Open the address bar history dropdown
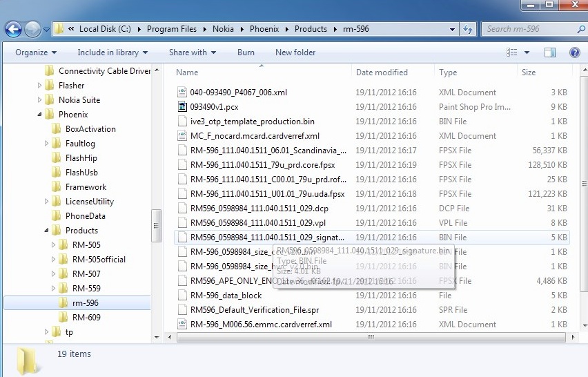Viewport: 588px width, 377px height. (452, 29)
